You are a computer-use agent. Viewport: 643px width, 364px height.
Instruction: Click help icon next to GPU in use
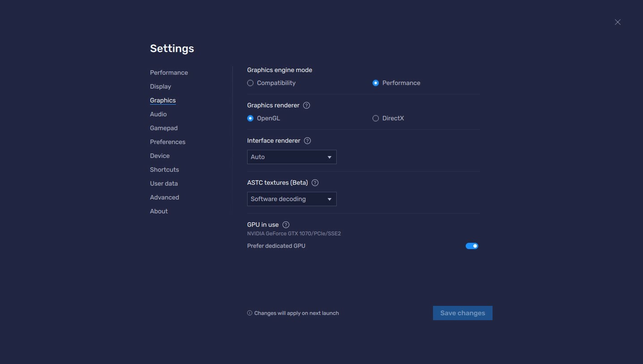pos(286,224)
